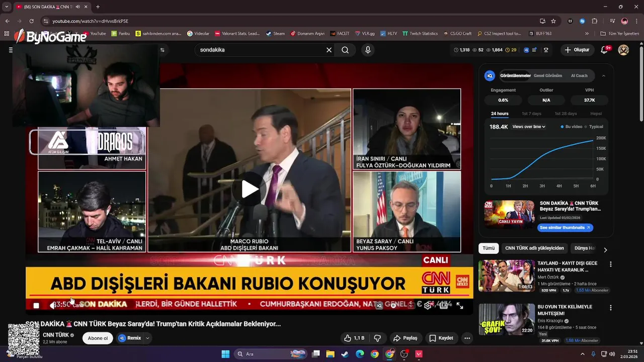This screenshot has height=362, width=644.
Task: Select the Hepsi range
Action: pyautogui.click(x=596, y=114)
